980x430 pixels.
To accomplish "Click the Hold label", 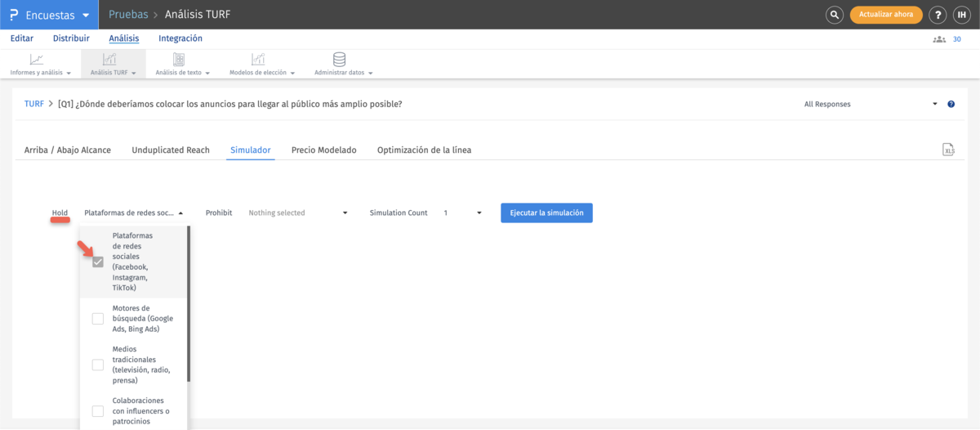I will pos(60,213).
